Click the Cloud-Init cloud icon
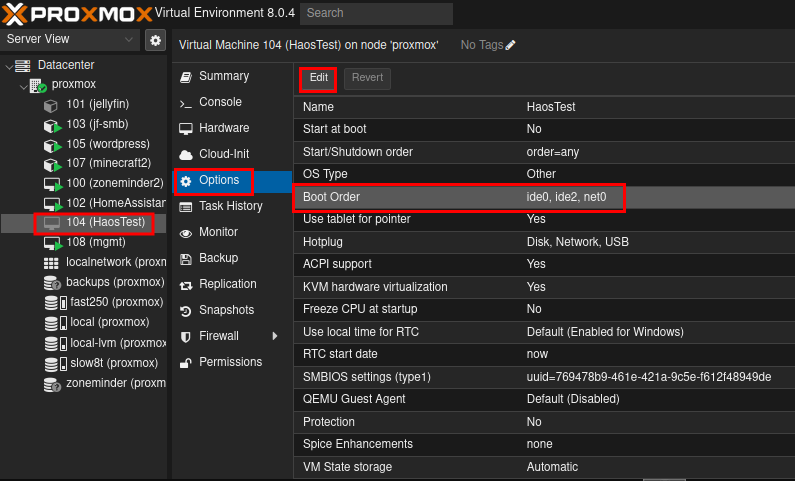Image resolution: width=795 pixels, height=481 pixels. (x=186, y=155)
